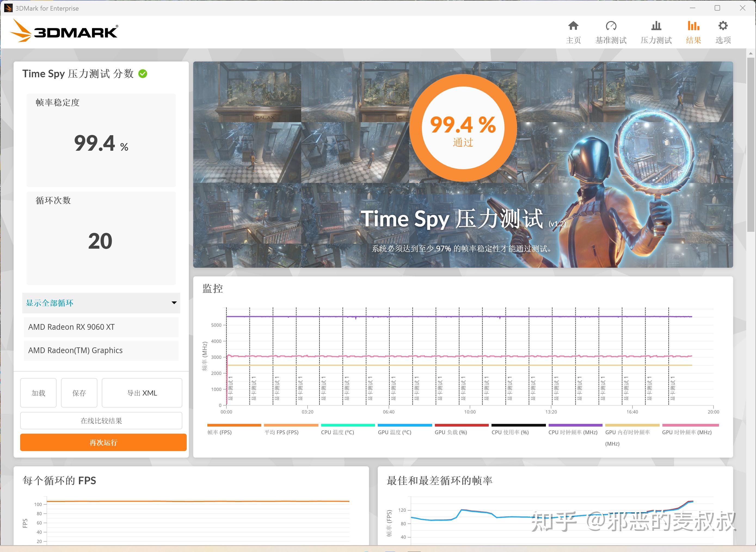Screen dimensions: 756x552
Task: Click the dropdown arrow for loop selection
Action: pyautogui.click(x=174, y=303)
